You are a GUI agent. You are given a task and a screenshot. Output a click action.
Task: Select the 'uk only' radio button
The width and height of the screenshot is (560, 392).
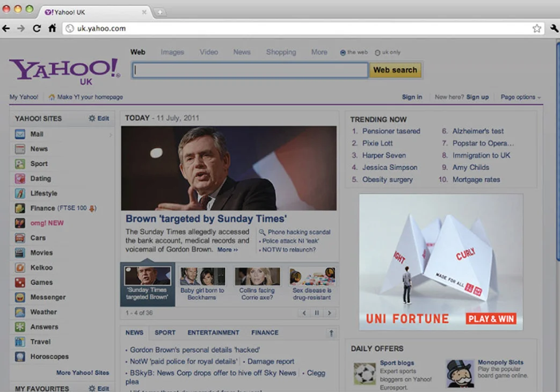[x=377, y=53]
